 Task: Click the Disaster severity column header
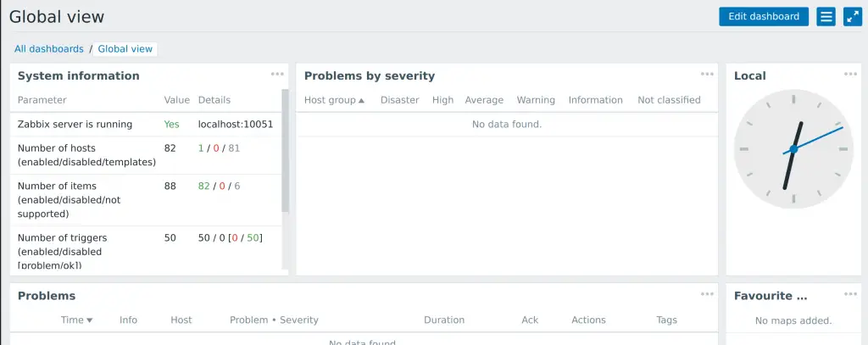tap(400, 100)
